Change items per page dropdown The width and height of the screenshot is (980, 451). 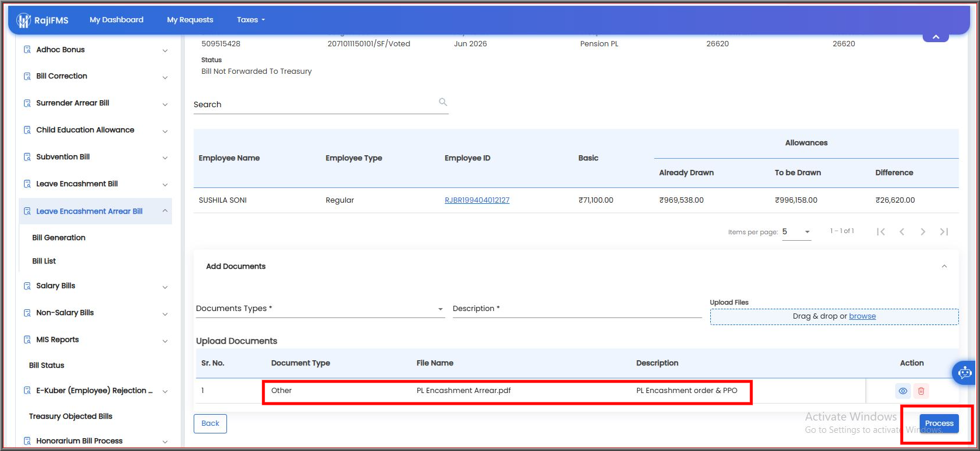796,232
